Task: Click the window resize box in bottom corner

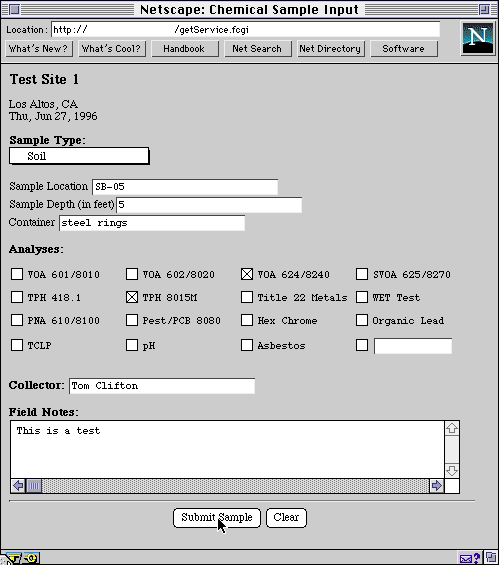Action: [x=491, y=558]
